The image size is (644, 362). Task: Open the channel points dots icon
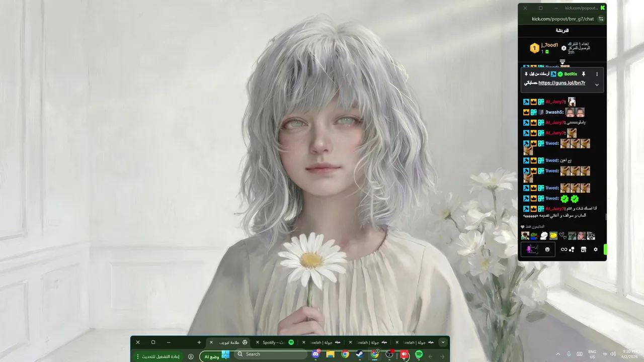pyautogui.click(x=572, y=249)
